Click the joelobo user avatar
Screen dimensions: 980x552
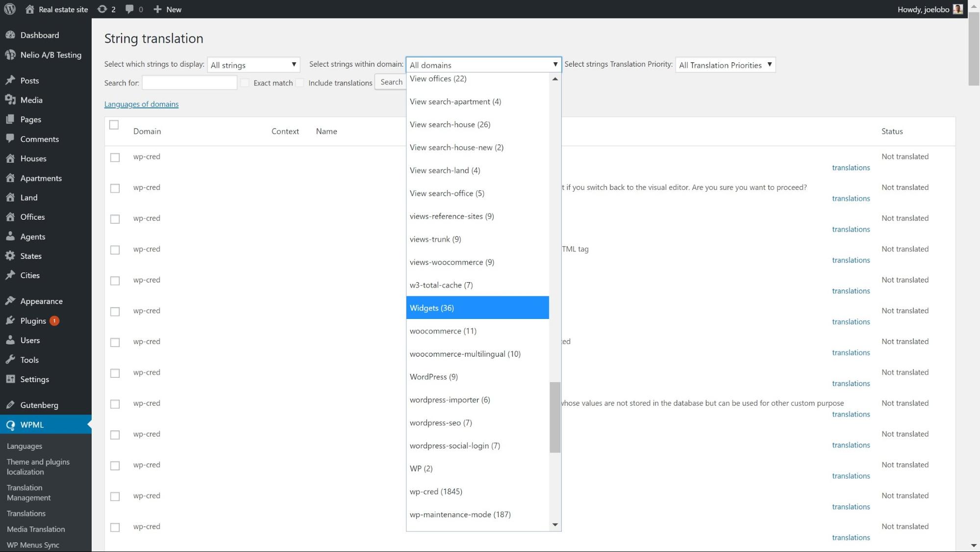pos(957,9)
